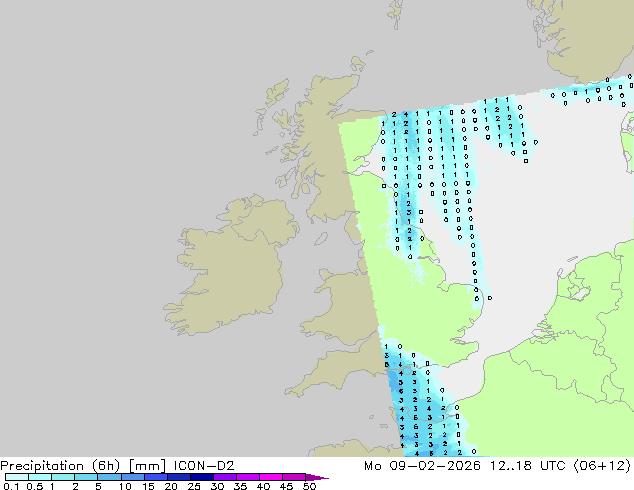
Task: Click the legend value label '40'
Action: [263, 486]
